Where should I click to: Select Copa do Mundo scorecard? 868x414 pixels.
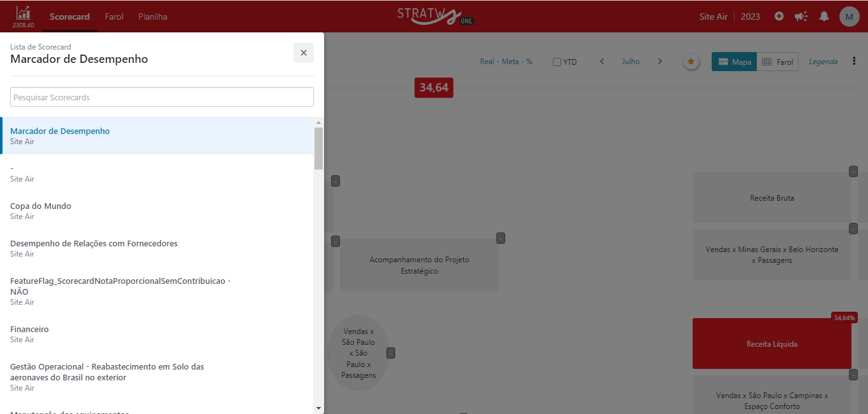tap(158, 211)
